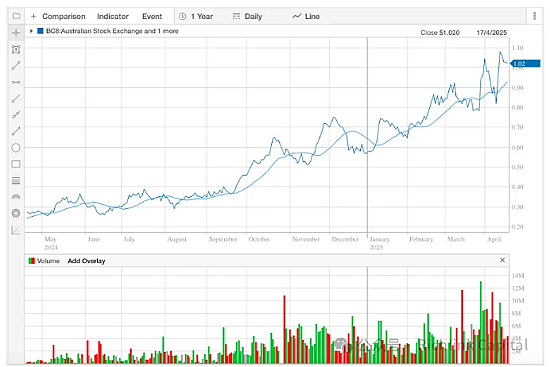Image resolution: width=550 pixels, height=367 pixels.
Task: Click the October label on time axis
Action: 259,239
